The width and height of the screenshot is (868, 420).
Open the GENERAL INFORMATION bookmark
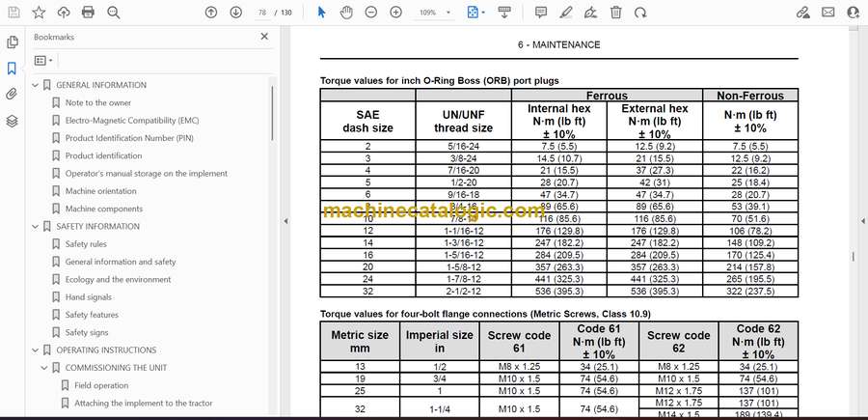101,85
